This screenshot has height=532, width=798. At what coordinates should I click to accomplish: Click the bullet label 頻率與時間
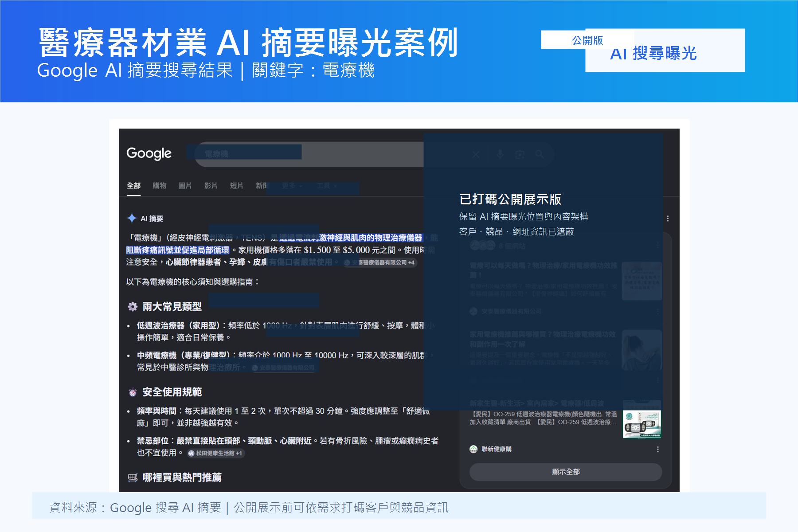[156, 411]
